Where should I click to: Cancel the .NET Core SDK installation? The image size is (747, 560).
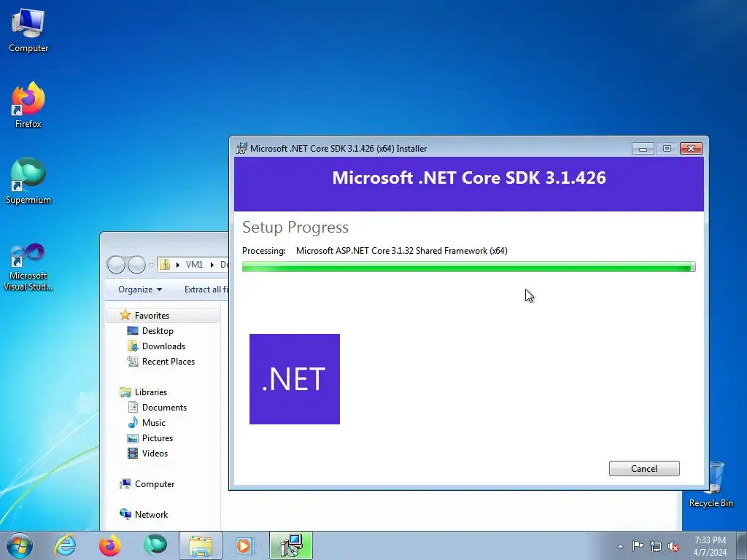point(644,469)
